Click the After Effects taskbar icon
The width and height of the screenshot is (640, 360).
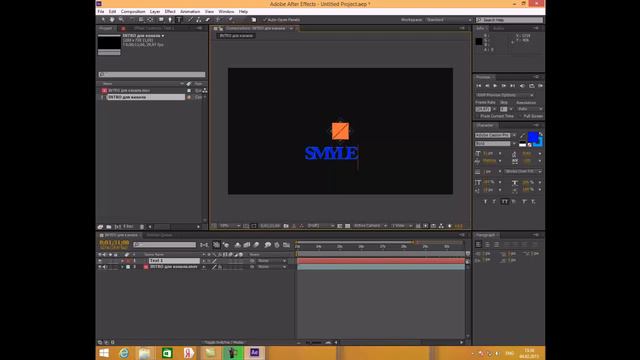point(254,353)
